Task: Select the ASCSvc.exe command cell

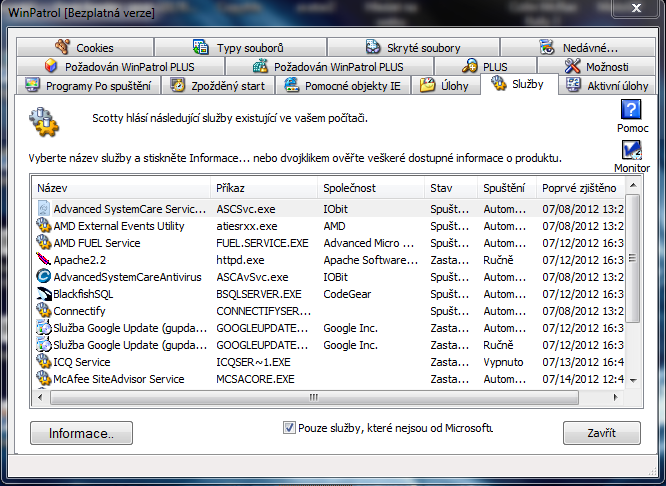Action: click(246, 209)
